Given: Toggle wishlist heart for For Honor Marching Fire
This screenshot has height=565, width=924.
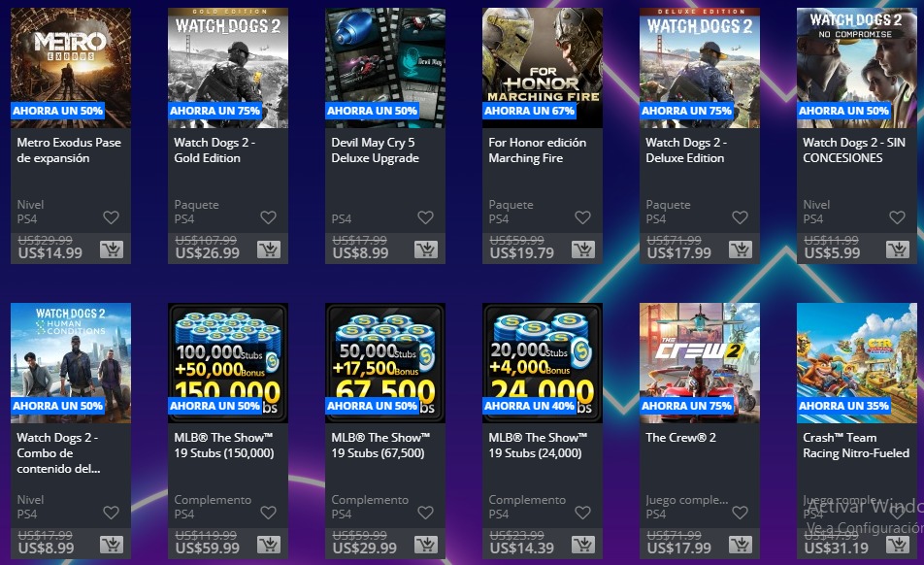Looking at the screenshot, I should [x=582, y=217].
